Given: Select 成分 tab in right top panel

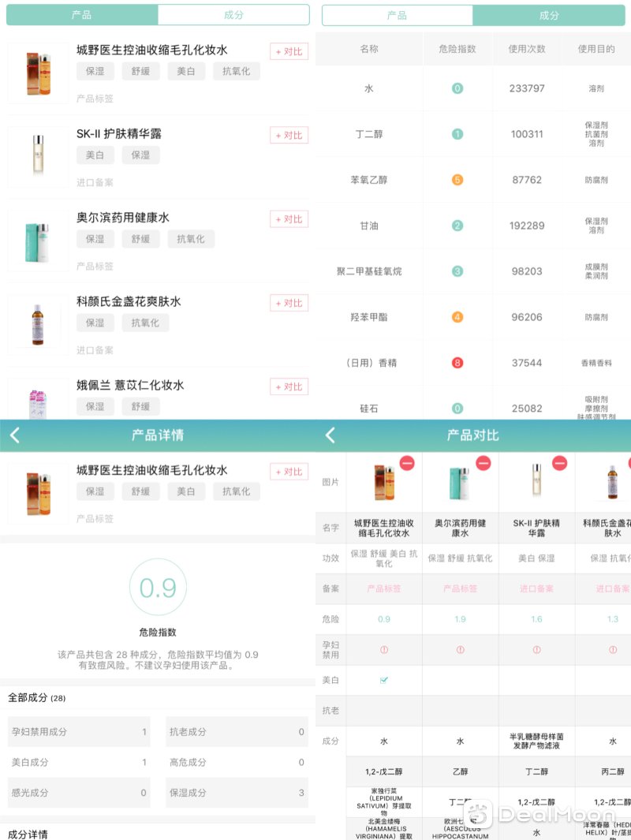Looking at the screenshot, I should tap(549, 15).
